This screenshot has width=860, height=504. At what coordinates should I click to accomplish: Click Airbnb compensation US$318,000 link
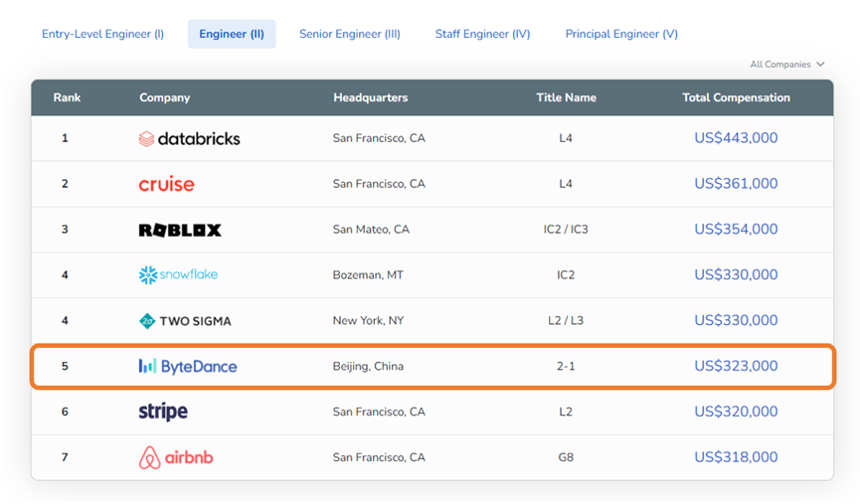736,457
